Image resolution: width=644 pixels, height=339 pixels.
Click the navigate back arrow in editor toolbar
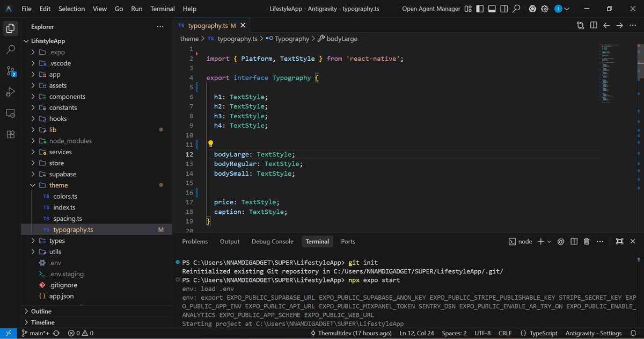pos(607,25)
